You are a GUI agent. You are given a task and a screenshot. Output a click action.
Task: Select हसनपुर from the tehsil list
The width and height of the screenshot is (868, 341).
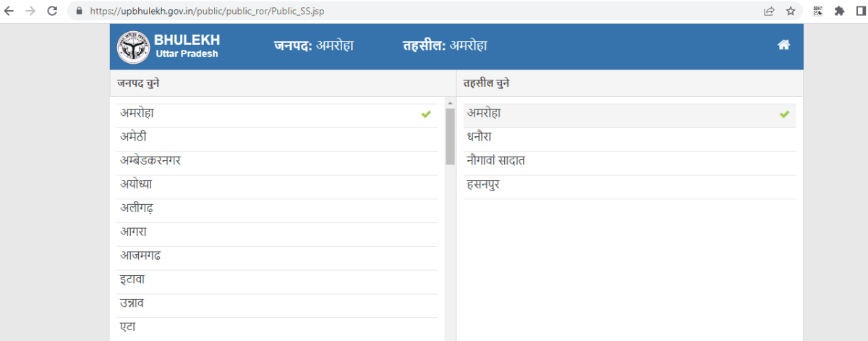point(629,185)
